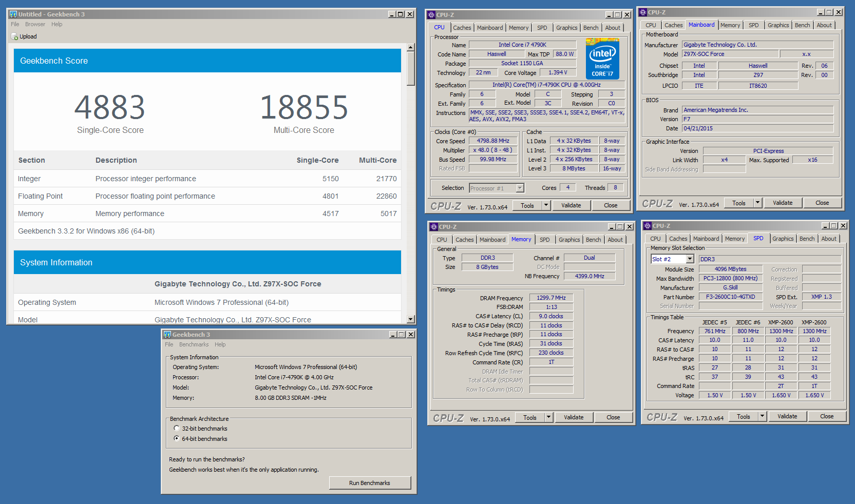
Task: Click Validate button in SPD window
Action: 787,417
